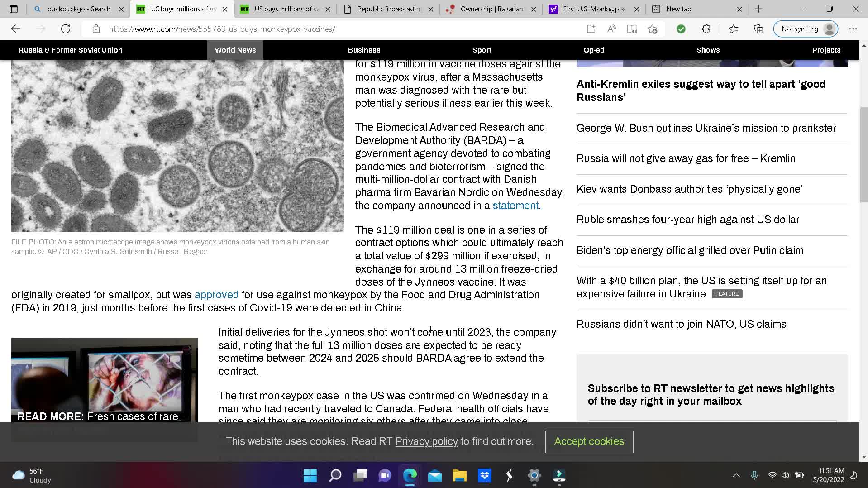The image size is (868, 488).
Task: Open Projects section
Action: coord(826,50)
